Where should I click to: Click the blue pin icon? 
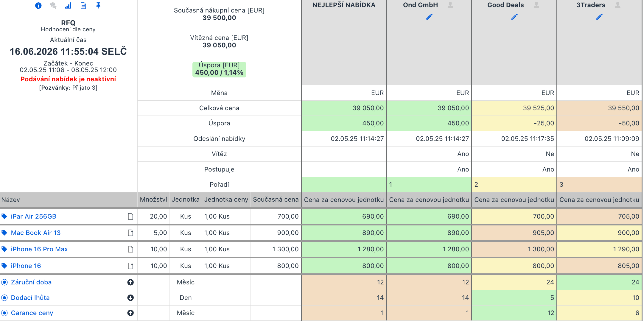[x=98, y=6]
